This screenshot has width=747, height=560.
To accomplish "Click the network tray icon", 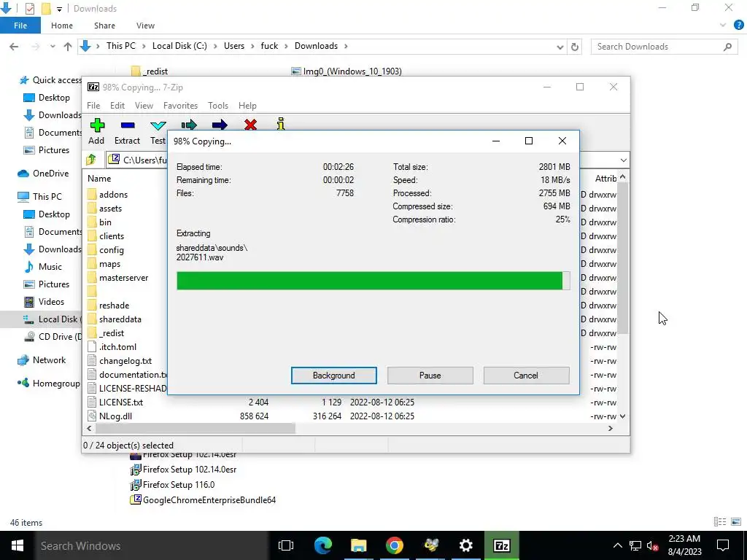I will (635, 545).
